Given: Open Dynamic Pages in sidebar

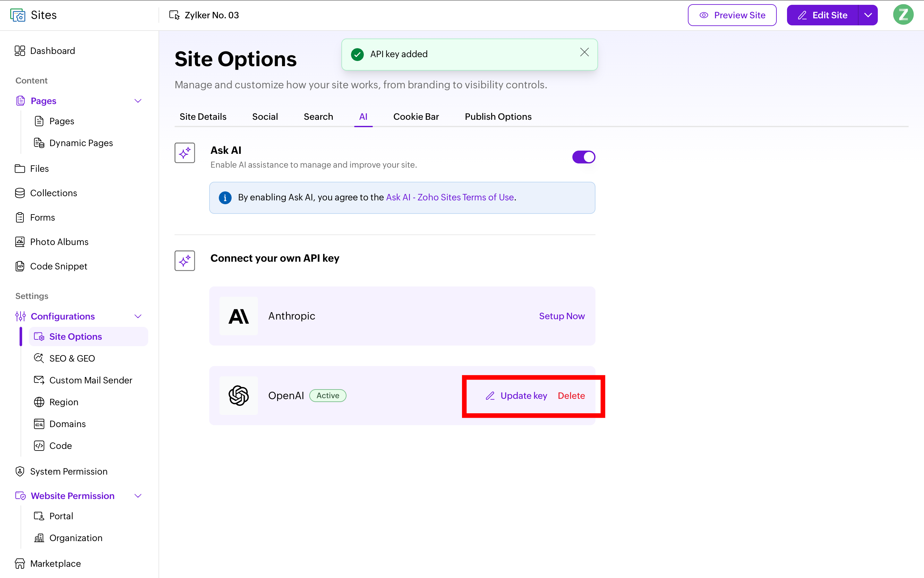Looking at the screenshot, I should click(x=81, y=143).
